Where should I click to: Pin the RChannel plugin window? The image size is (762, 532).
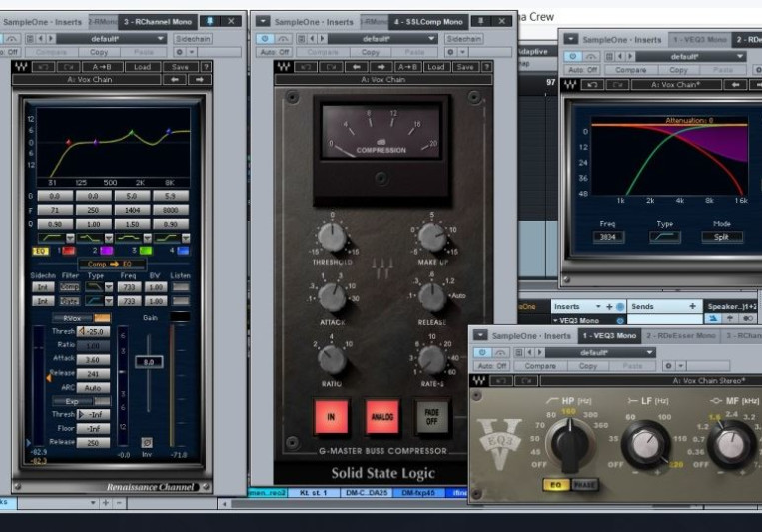tap(210, 21)
